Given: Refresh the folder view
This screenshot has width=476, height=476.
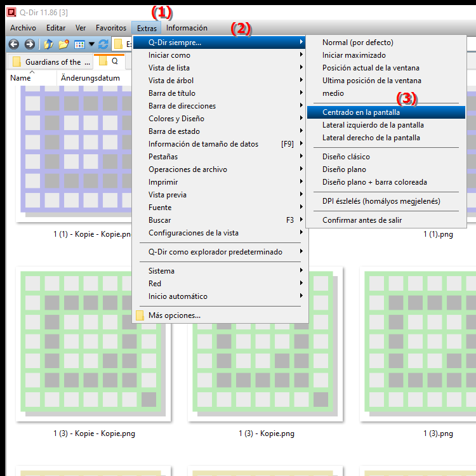Looking at the screenshot, I should click(x=103, y=44).
